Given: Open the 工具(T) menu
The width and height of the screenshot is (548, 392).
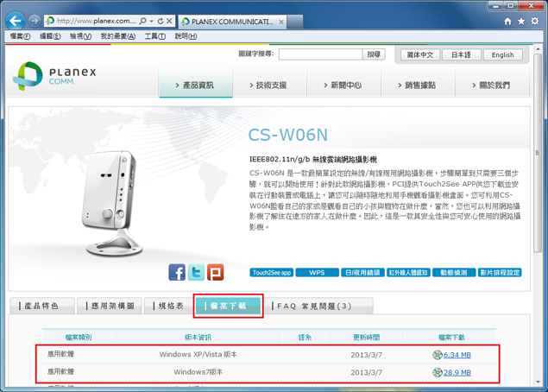Looking at the screenshot, I should [154, 36].
